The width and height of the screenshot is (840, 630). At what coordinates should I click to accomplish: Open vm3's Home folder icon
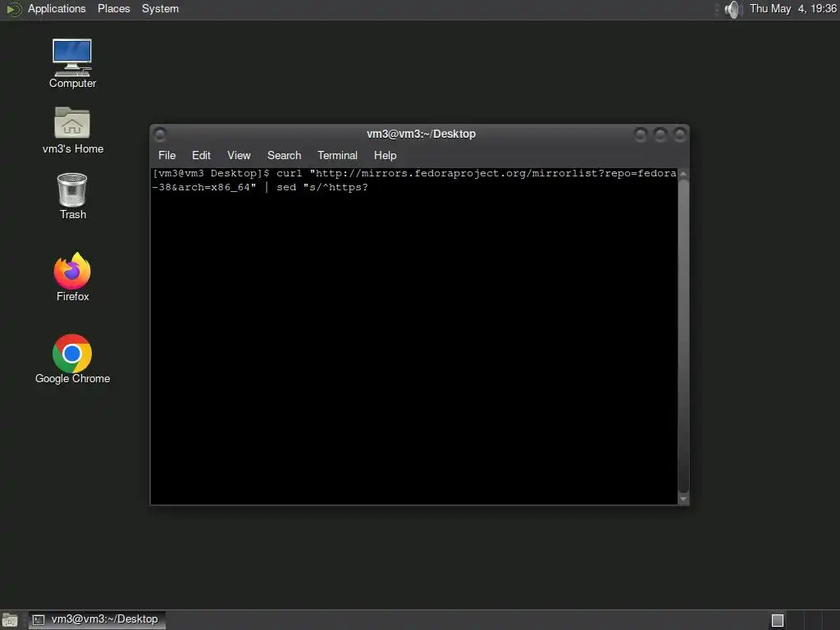coord(72,130)
